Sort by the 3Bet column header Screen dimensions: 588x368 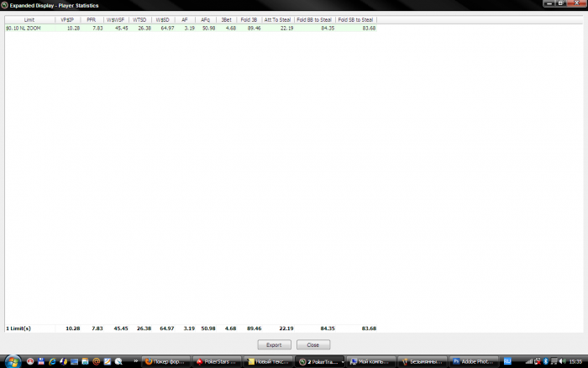[227, 20]
